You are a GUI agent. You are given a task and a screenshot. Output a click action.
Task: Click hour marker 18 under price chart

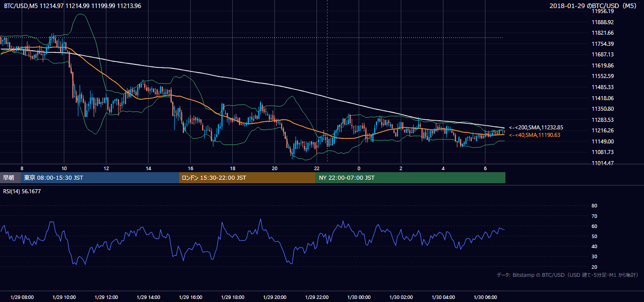point(232,168)
